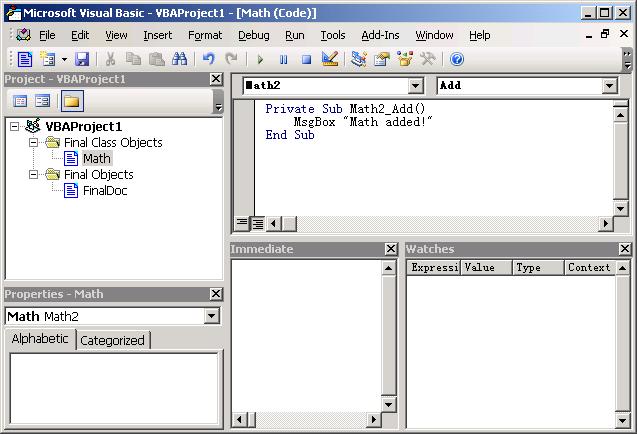
Task: Open the Edit menu
Action: click(80, 35)
